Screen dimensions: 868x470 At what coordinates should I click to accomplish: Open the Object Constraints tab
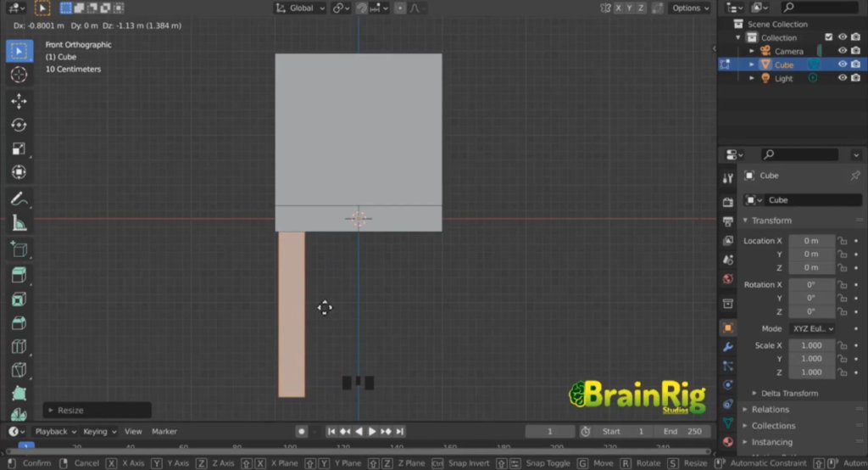coord(728,404)
